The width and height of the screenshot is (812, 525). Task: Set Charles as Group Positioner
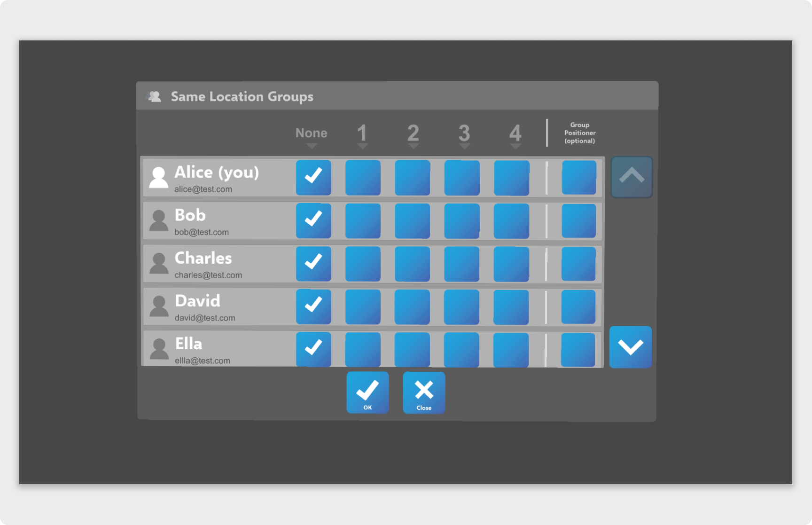coord(578,264)
